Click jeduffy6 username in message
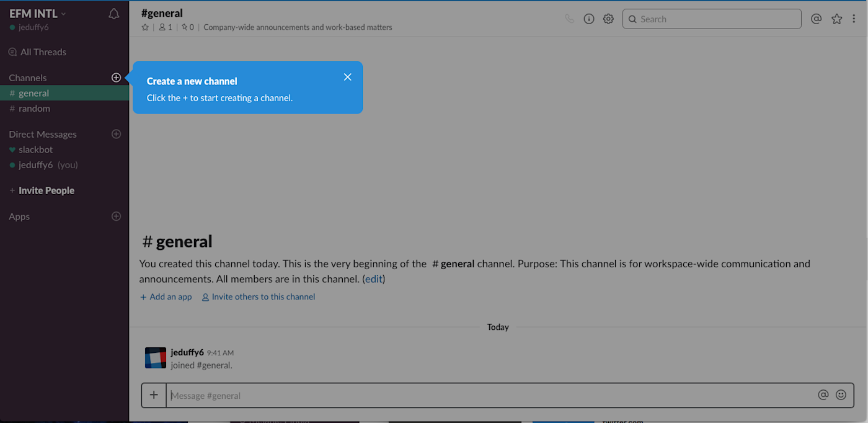868x423 pixels. tap(187, 352)
